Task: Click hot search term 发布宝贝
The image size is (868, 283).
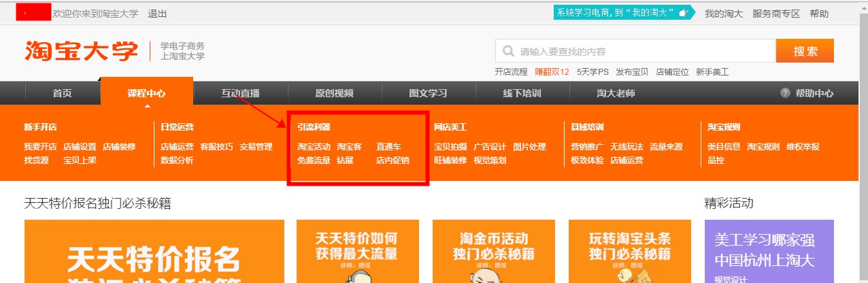Action: [x=632, y=71]
